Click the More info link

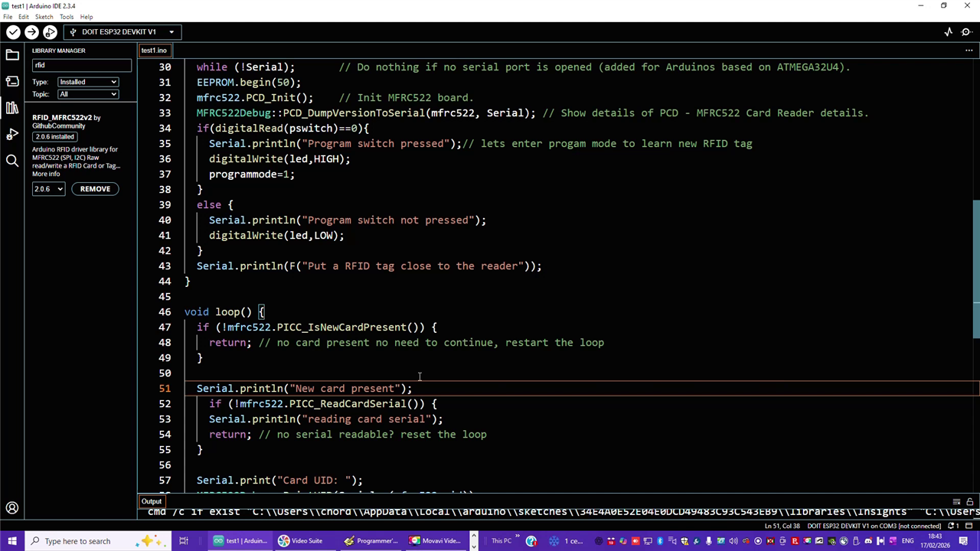[x=46, y=174]
